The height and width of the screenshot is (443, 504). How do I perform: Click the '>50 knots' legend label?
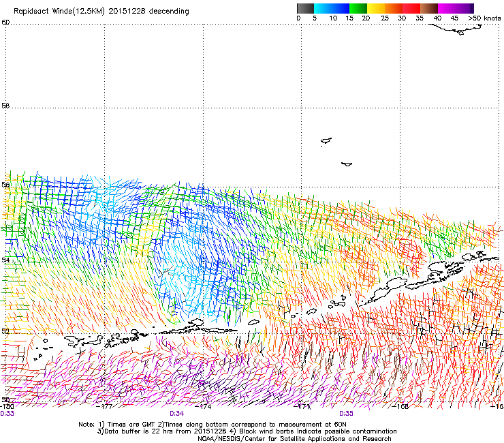tap(484, 18)
